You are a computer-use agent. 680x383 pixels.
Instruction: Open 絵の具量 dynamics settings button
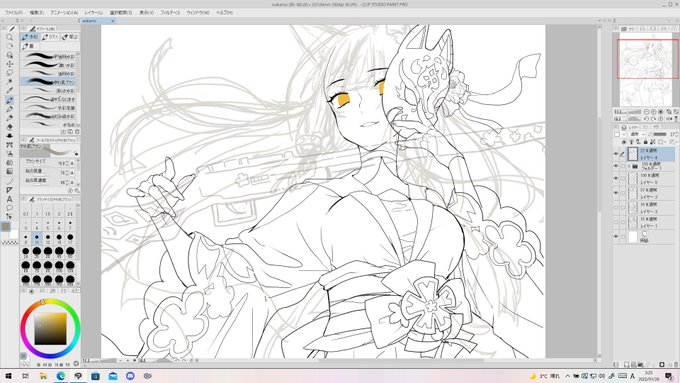click(72, 173)
